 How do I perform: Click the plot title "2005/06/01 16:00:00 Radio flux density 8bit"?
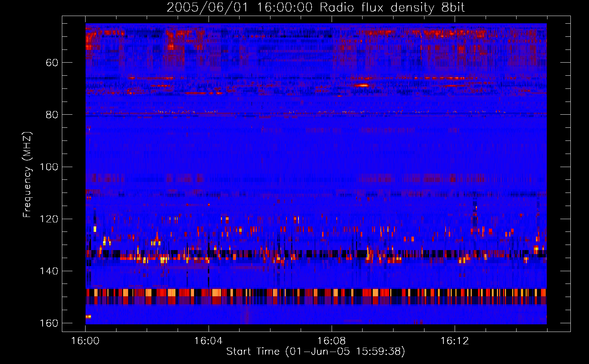tap(316, 8)
